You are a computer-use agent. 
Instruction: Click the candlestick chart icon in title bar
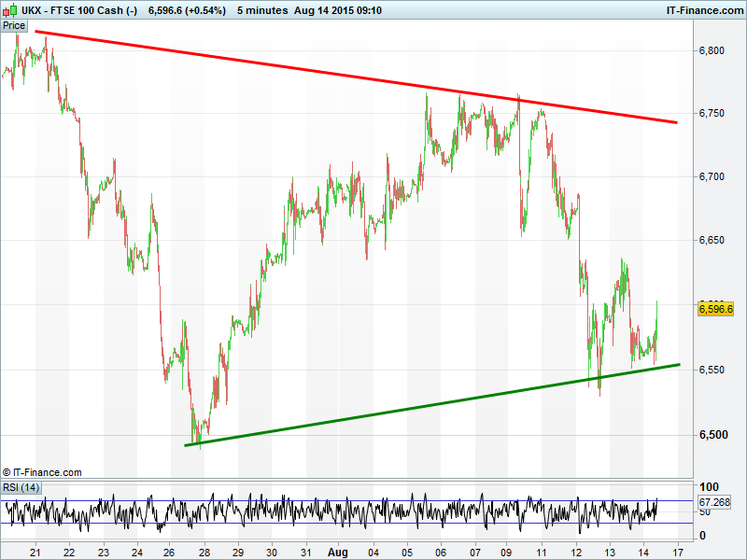point(9,10)
